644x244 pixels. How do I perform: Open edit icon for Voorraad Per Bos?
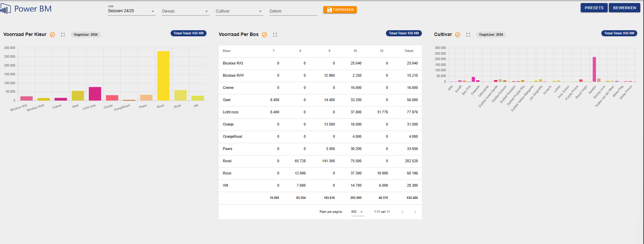click(265, 35)
